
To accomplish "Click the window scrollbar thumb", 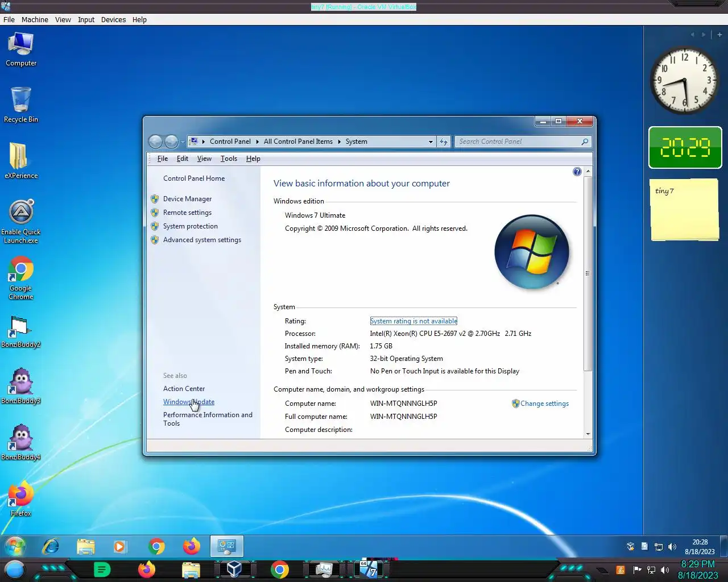I will 588,274.
